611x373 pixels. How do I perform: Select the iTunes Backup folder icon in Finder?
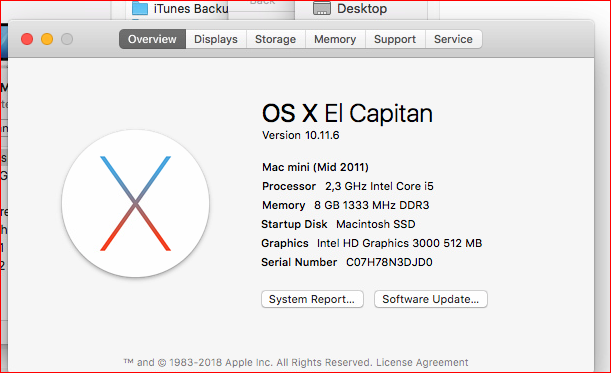point(140,9)
